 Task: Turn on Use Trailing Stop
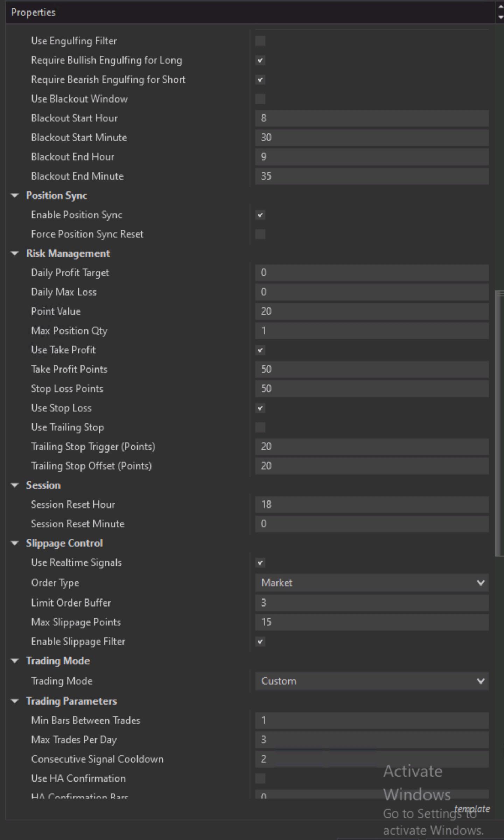pyautogui.click(x=260, y=427)
